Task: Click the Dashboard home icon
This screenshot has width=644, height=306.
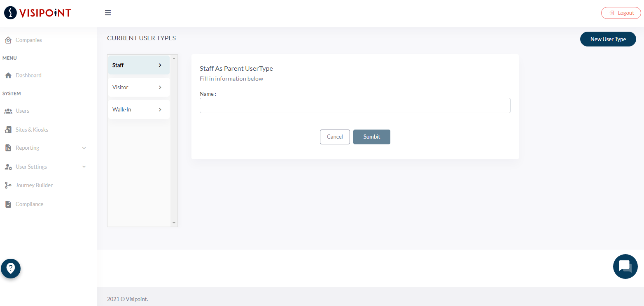Action: [8, 75]
